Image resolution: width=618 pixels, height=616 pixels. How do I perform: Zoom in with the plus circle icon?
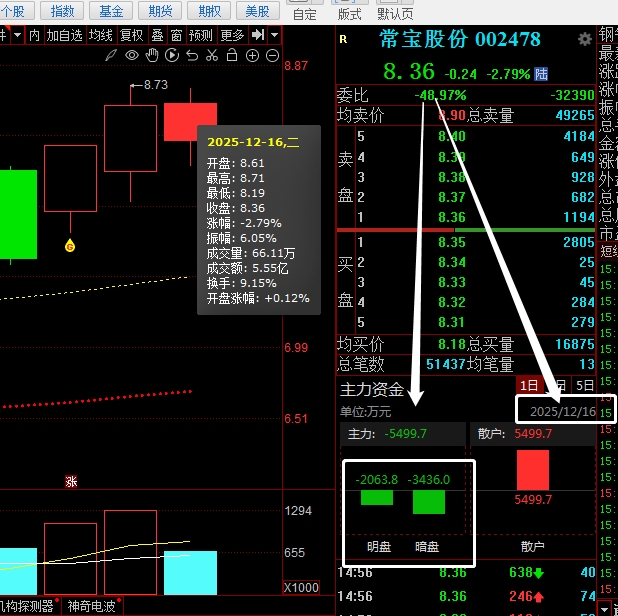point(252,56)
